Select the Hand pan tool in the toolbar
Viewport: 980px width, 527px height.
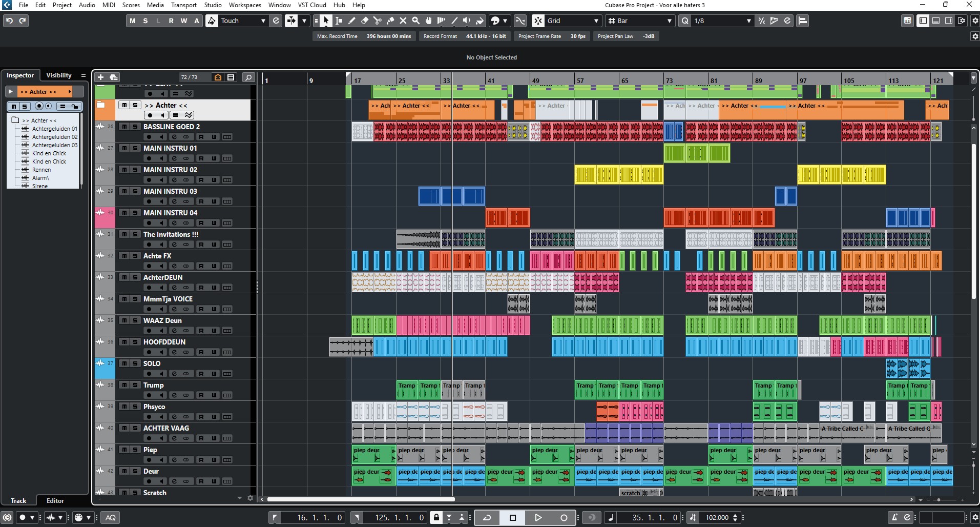[x=429, y=21]
